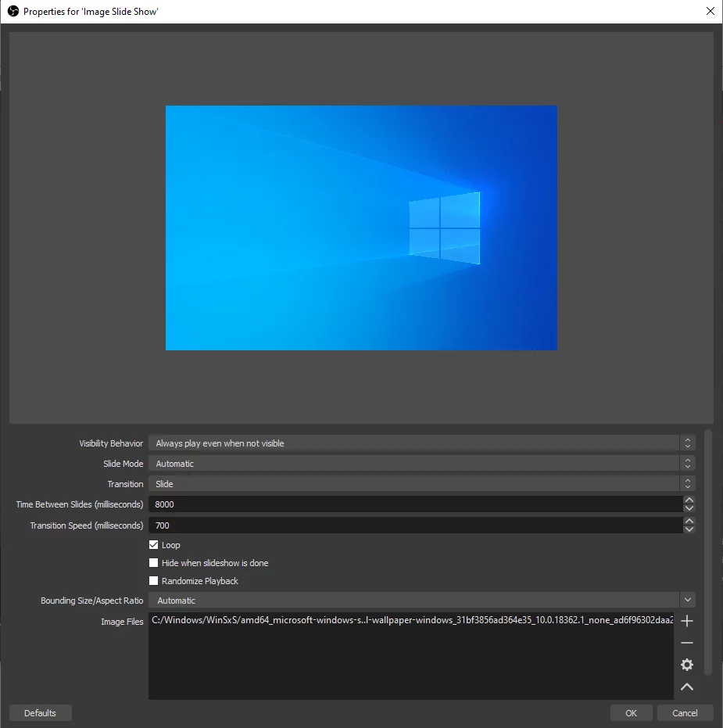The width and height of the screenshot is (723, 728).
Task: Increase Transition Speed with the up arrow
Action: (x=689, y=521)
